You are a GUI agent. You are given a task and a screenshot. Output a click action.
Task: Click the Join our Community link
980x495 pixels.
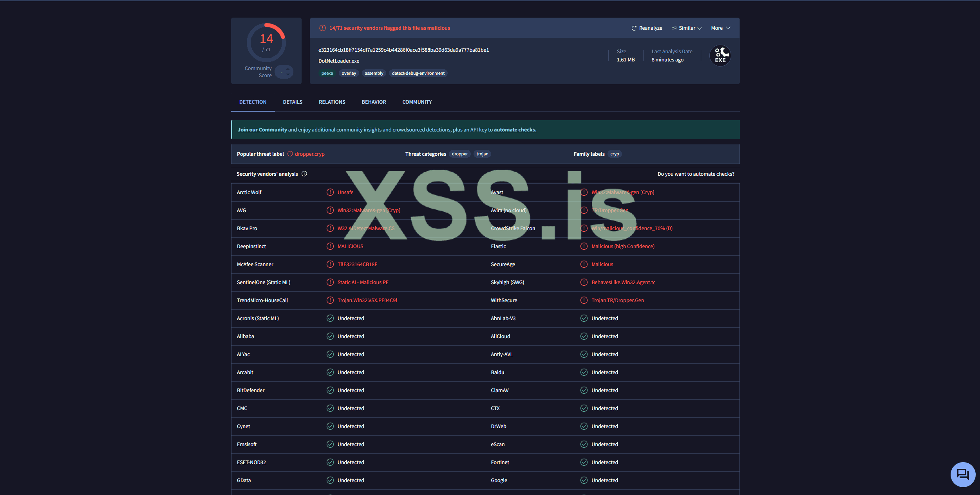[x=262, y=130]
